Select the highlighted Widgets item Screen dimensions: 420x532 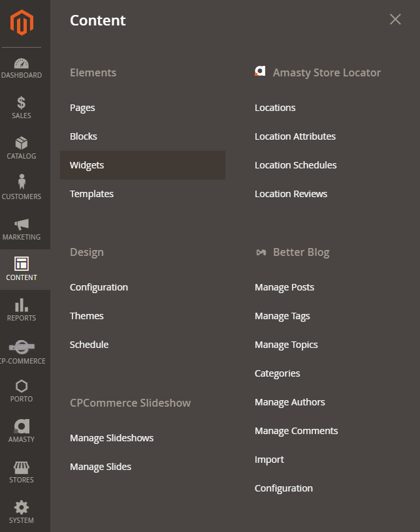click(142, 165)
